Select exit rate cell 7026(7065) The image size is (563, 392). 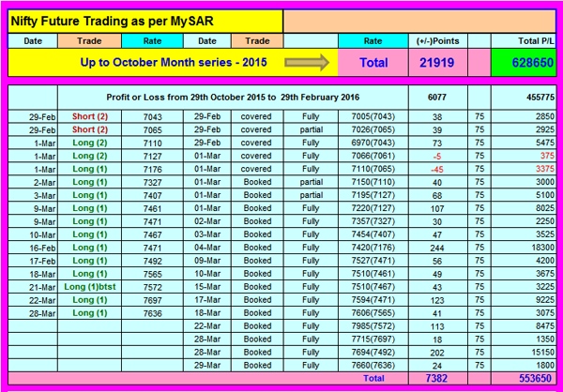373,129
